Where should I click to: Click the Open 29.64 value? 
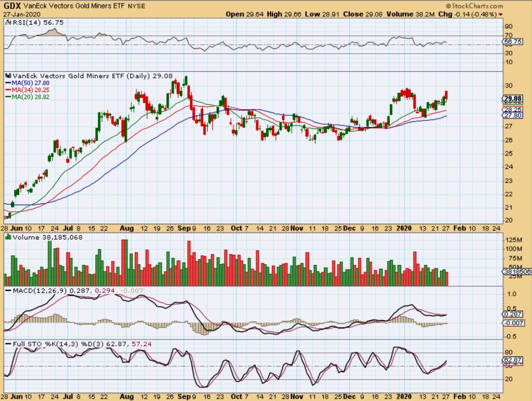point(244,14)
